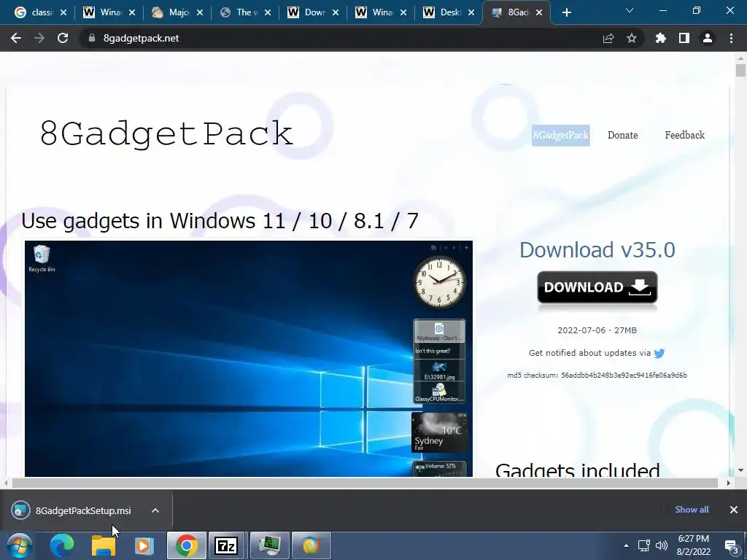The height and width of the screenshot is (560, 747).
Task: Open the Chrome profile avatar
Action: pyautogui.click(x=708, y=38)
